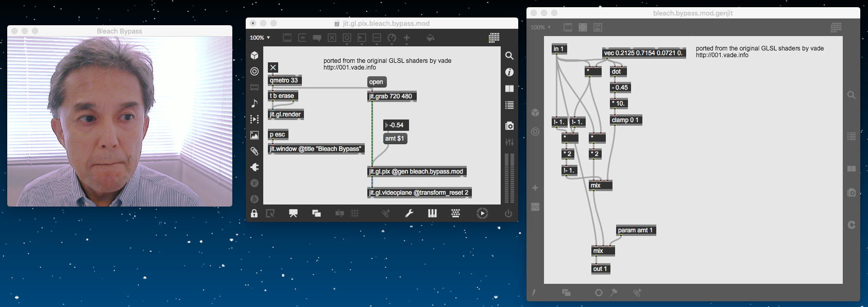Select the 'jit.gl.pix @gen bleach.bypass.mod' object

(x=417, y=172)
